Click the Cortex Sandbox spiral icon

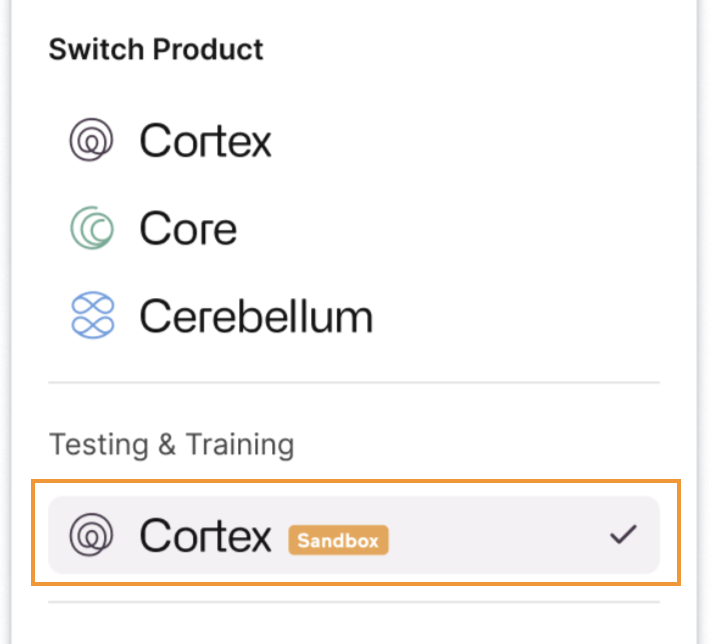91,535
